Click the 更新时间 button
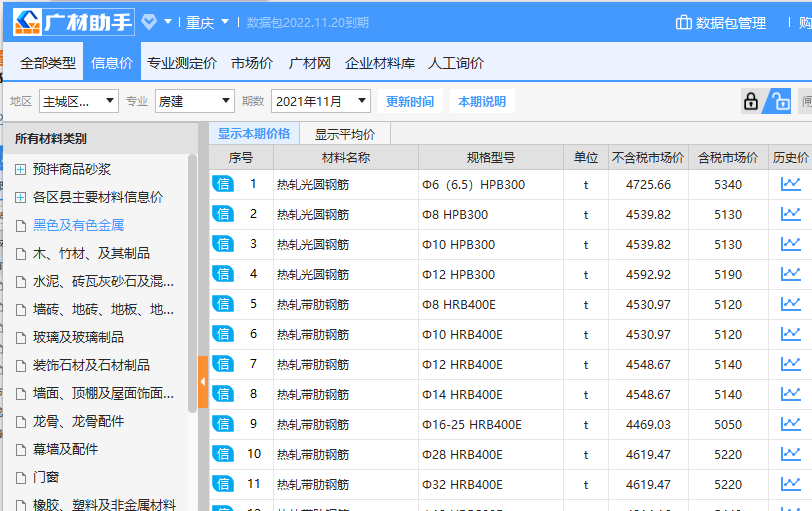Image resolution: width=812 pixels, height=511 pixels. [410, 101]
